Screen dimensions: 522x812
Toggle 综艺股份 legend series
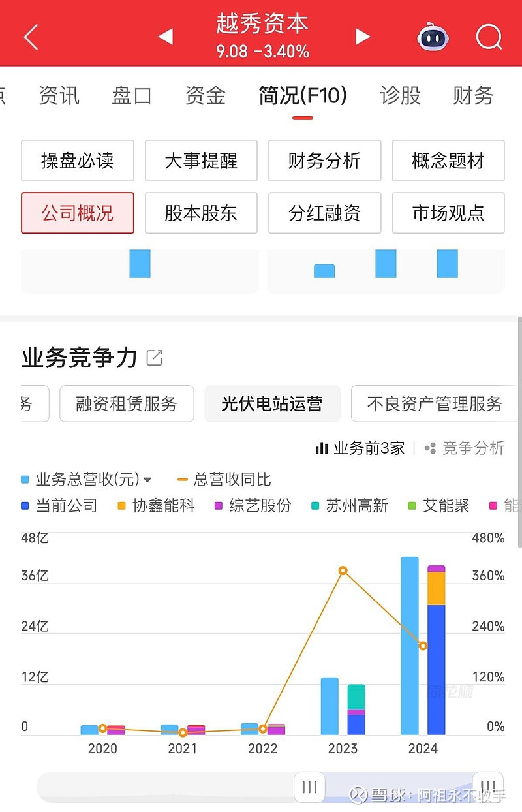click(253, 505)
